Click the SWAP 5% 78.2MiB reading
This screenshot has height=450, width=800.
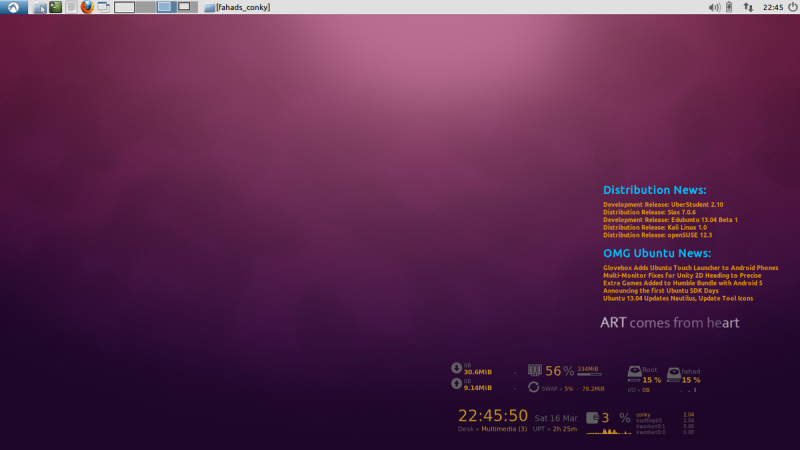coord(573,389)
